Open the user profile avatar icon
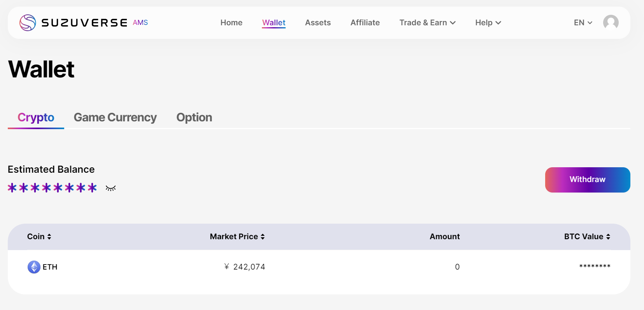 click(x=611, y=23)
